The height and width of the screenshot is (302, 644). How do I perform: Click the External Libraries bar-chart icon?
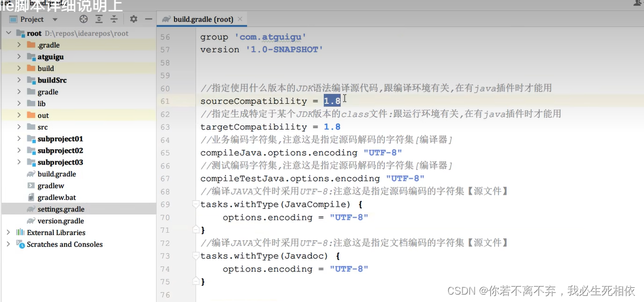click(20, 233)
